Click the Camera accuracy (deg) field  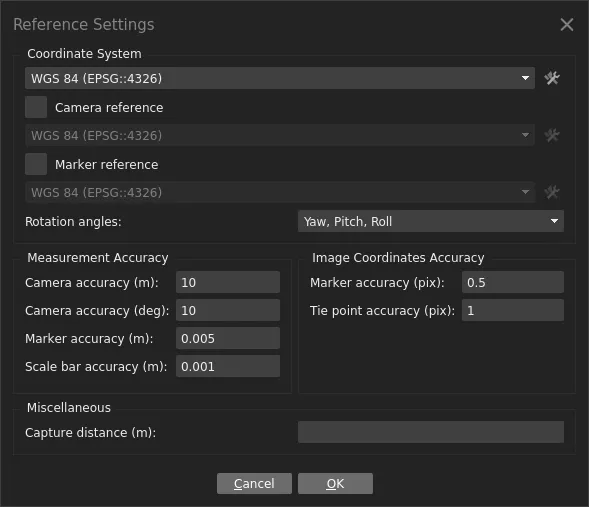click(x=228, y=310)
